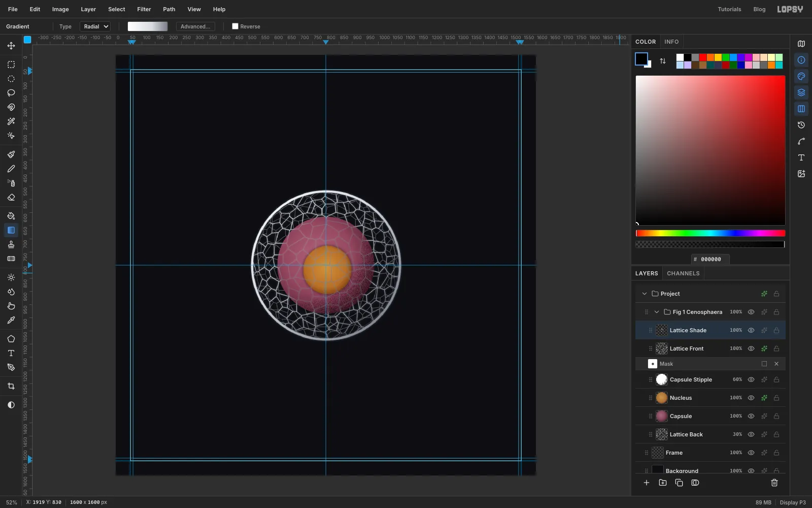
Task: Switch to the Channels tab
Action: point(683,273)
